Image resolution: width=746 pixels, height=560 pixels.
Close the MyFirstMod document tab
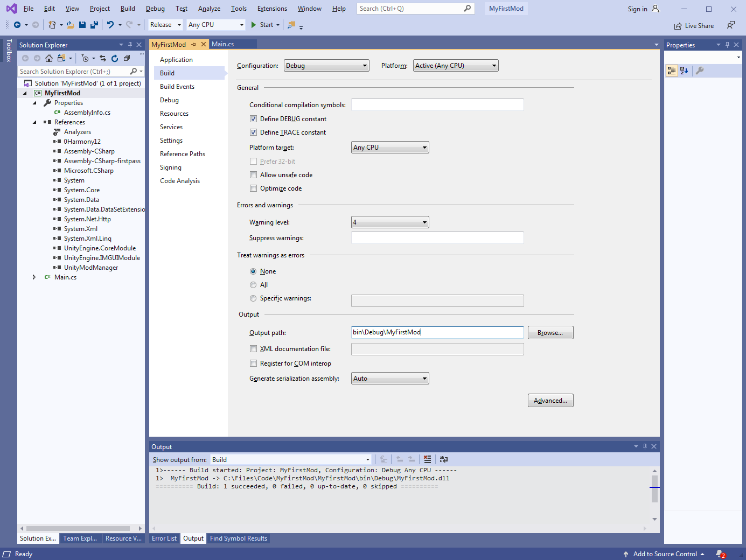coord(204,44)
